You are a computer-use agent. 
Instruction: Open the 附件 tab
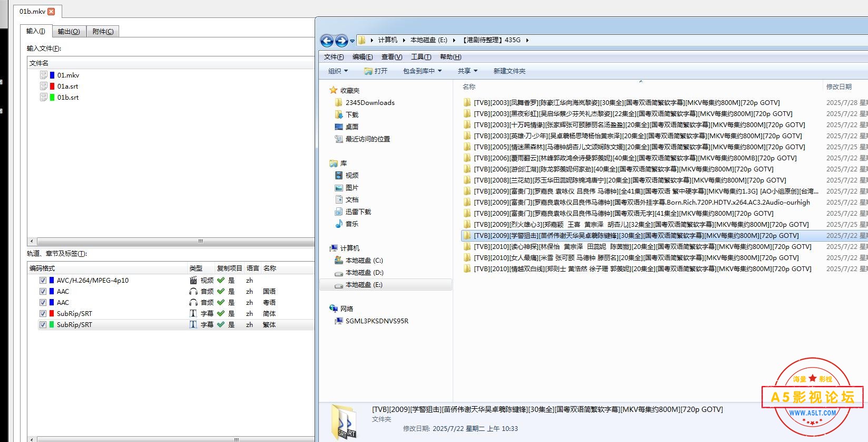103,32
